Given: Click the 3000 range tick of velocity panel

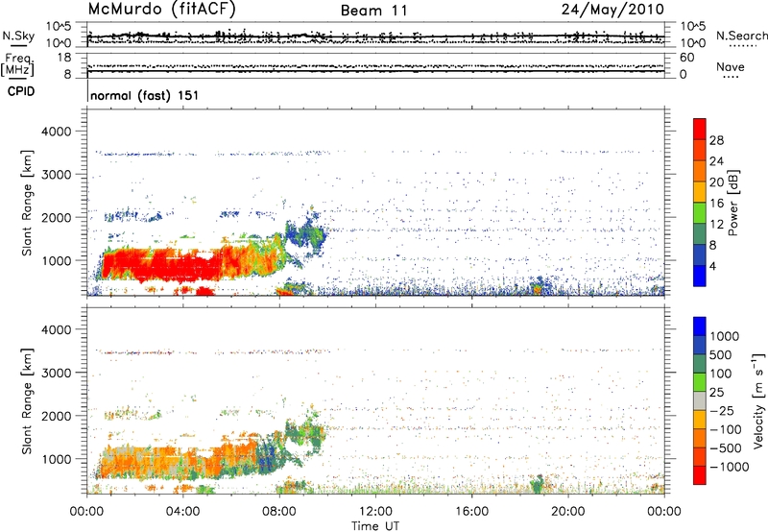Looking at the screenshot, I should [x=56, y=373].
